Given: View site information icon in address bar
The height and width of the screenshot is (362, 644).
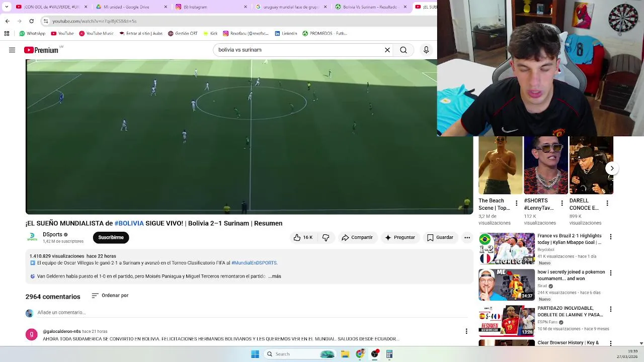Looking at the screenshot, I should [x=46, y=21].
